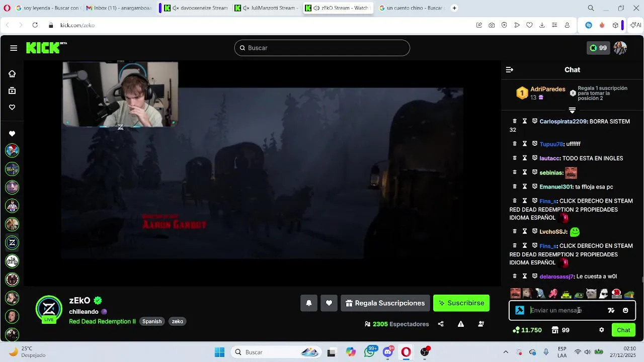Open user-plus icon beside report icon

pyautogui.click(x=481, y=324)
